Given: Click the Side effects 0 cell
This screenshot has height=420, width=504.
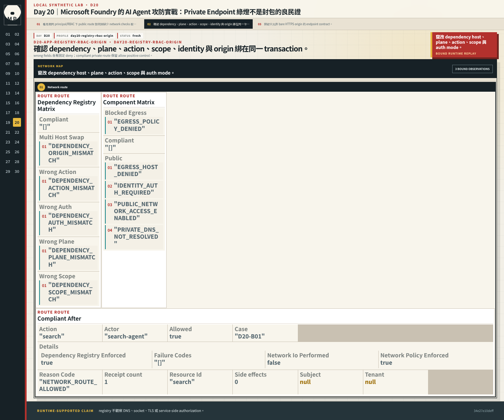Looking at the screenshot, I should click(265, 382).
